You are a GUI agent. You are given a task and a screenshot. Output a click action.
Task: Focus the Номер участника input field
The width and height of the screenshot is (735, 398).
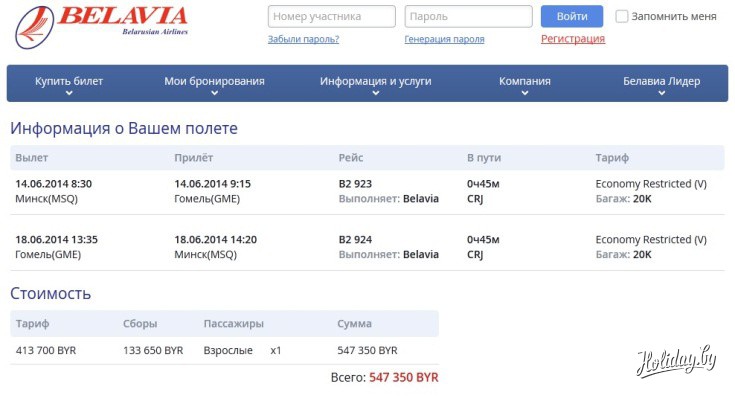coord(332,16)
